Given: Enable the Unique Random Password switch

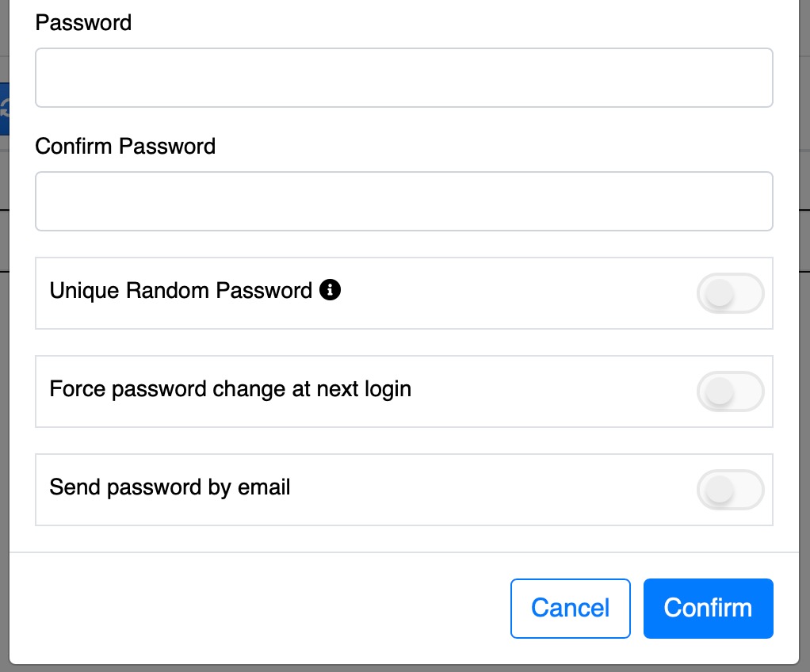Looking at the screenshot, I should click(x=731, y=293).
